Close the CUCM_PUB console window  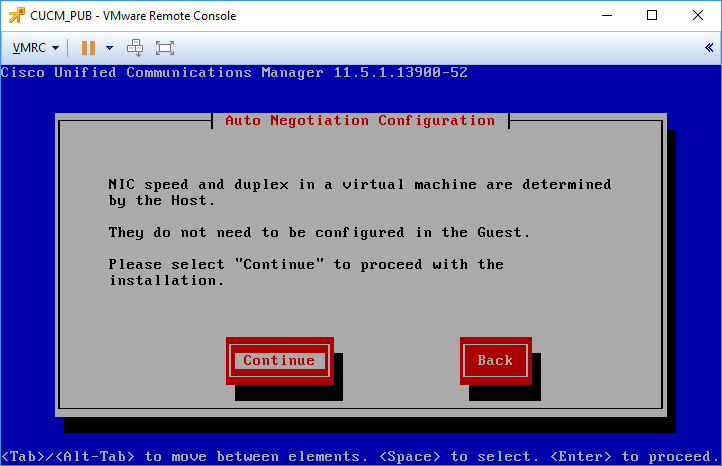[698, 15]
